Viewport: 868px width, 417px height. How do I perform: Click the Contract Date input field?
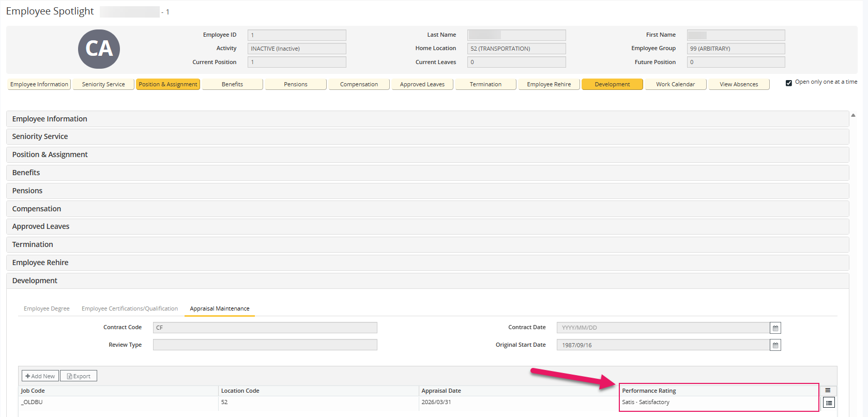(663, 328)
